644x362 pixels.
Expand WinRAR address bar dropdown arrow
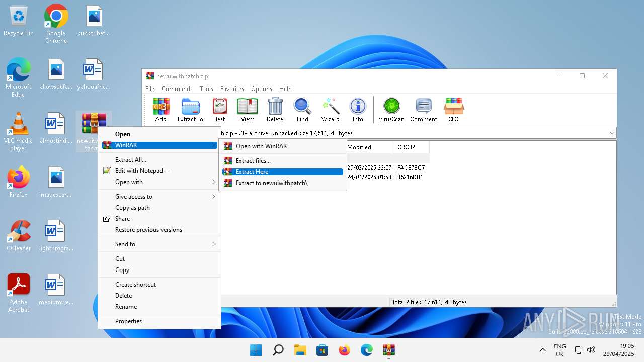pyautogui.click(x=612, y=133)
